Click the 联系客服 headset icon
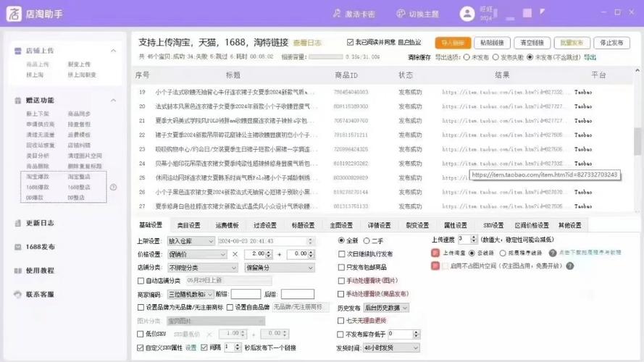This screenshot has width=644, height=362. [17, 294]
